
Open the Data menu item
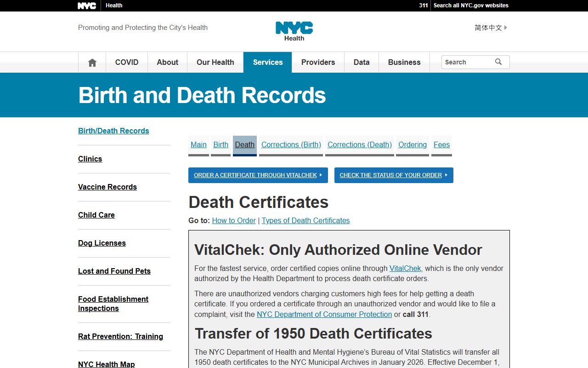click(x=362, y=63)
